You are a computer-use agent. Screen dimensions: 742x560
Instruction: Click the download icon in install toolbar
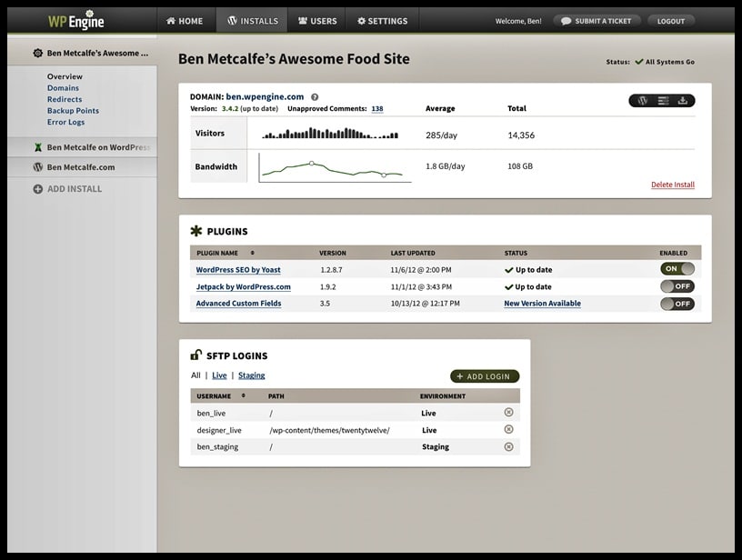coord(682,100)
